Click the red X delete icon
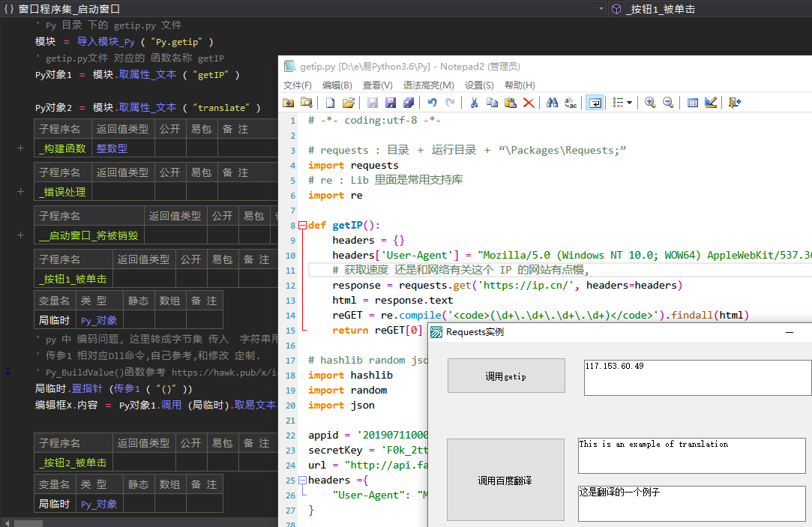812x527 pixels. 529,103
